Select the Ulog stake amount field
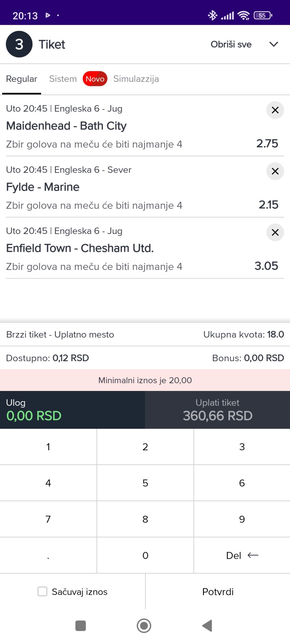This screenshot has height=644, width=290. pyautogui.click(x=72, y=410)
